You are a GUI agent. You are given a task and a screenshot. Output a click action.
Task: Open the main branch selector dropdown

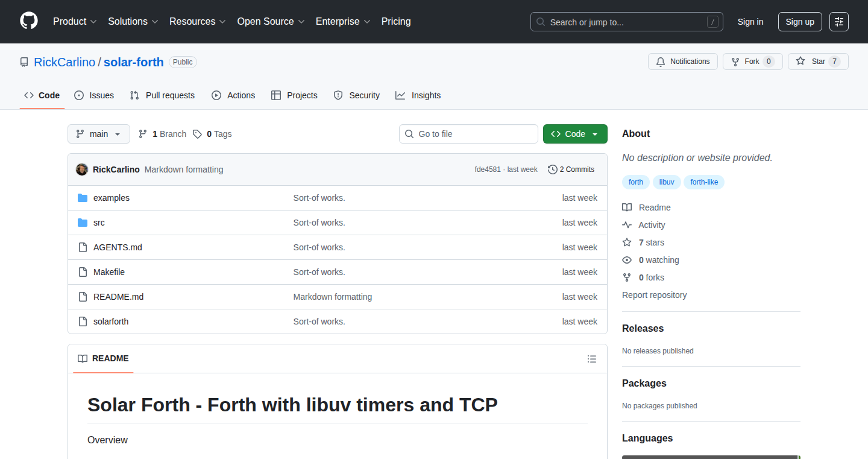(99, 134)
